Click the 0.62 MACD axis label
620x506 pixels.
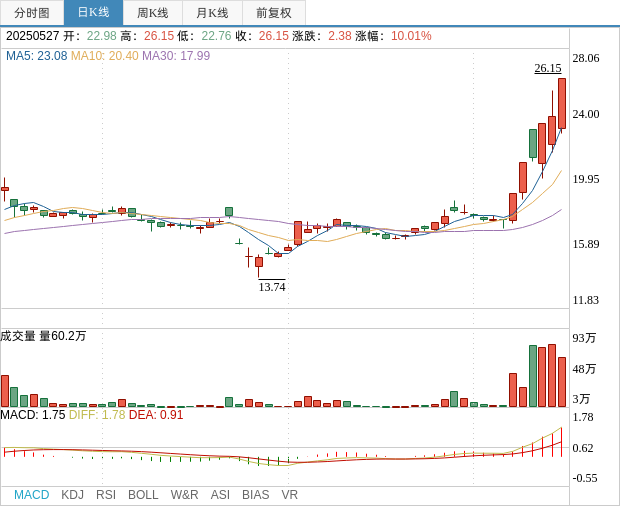(583, 448)
